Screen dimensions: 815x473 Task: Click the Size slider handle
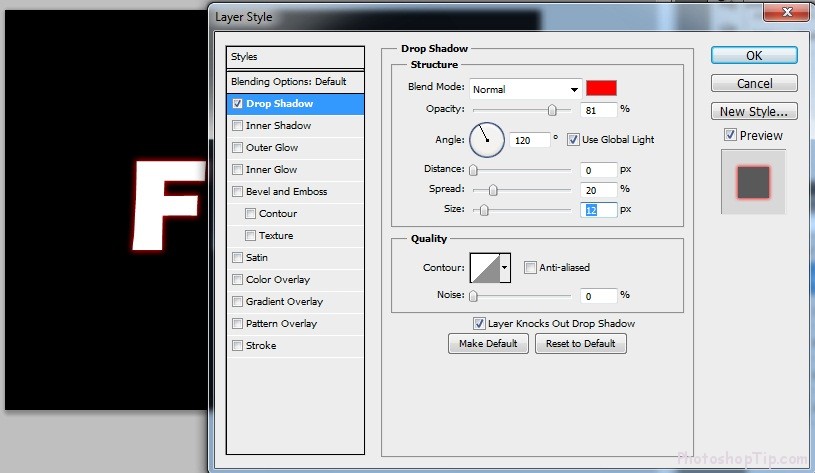pos(484,210)
